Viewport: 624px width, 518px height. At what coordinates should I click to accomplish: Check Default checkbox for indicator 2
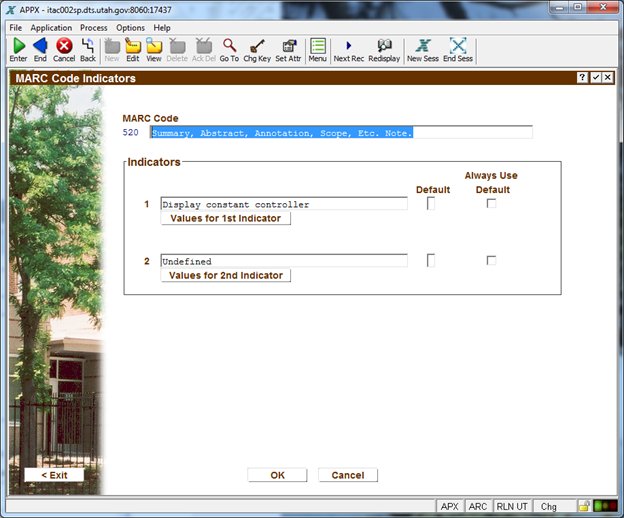click(431, 261)
